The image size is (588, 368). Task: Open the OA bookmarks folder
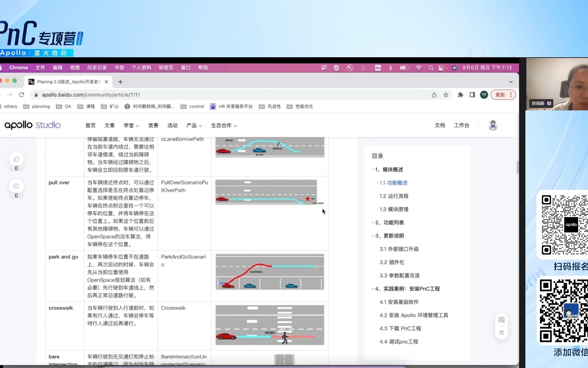click(64, 106)
